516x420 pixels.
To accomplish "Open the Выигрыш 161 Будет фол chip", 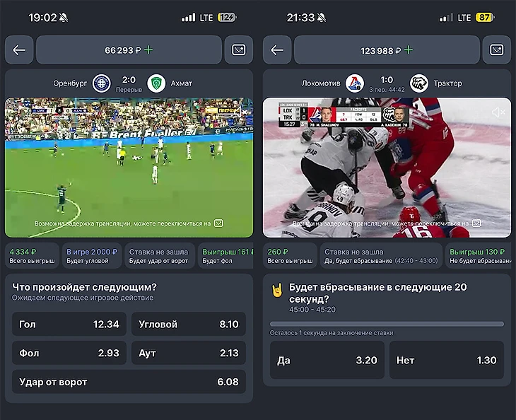I will [x=225, y=256].
